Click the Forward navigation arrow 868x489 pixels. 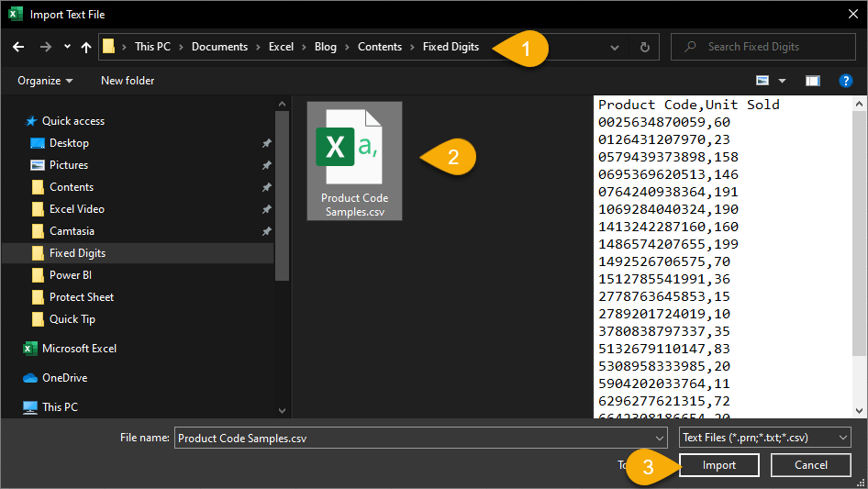[x=45, y=47]
